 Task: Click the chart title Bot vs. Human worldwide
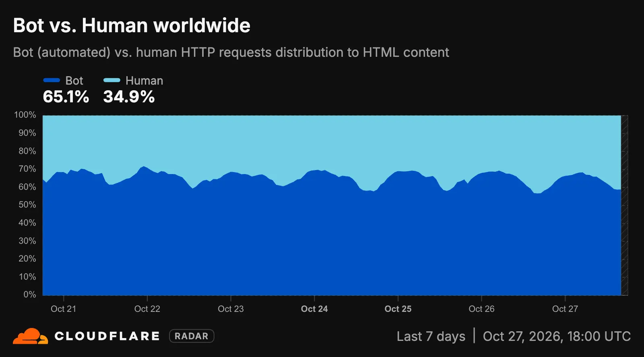tap(132, 25)
